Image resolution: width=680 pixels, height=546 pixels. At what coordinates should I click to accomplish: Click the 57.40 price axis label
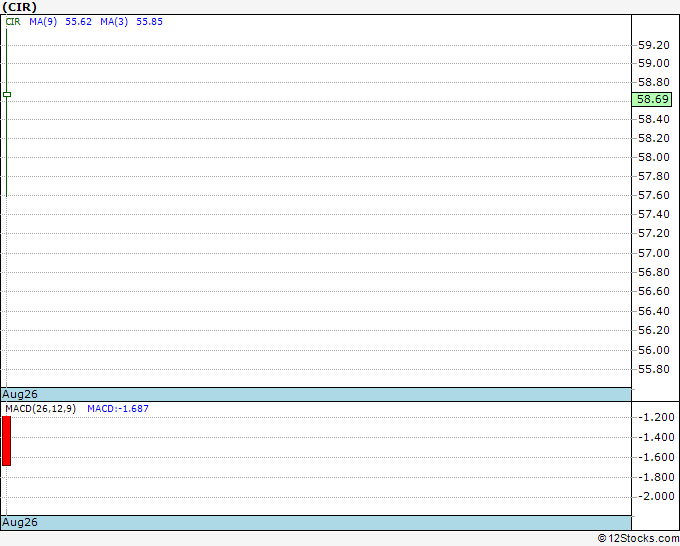[x=654, y=214]
